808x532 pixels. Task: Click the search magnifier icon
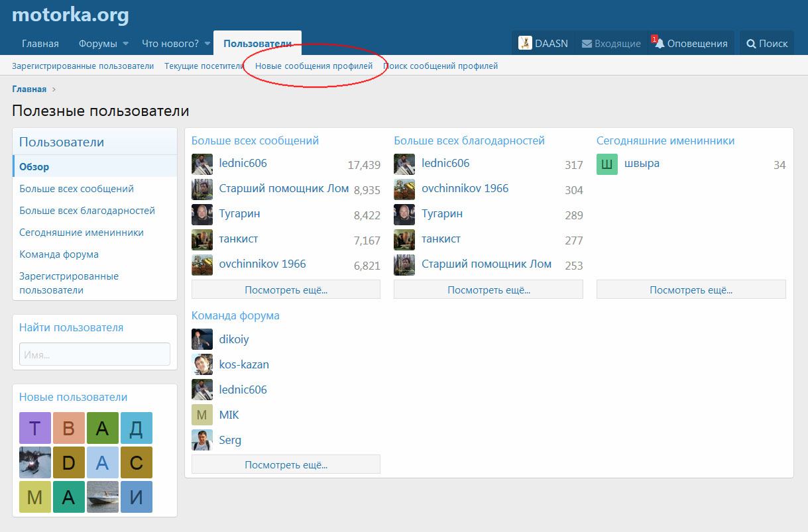click(x=751, y=44)
